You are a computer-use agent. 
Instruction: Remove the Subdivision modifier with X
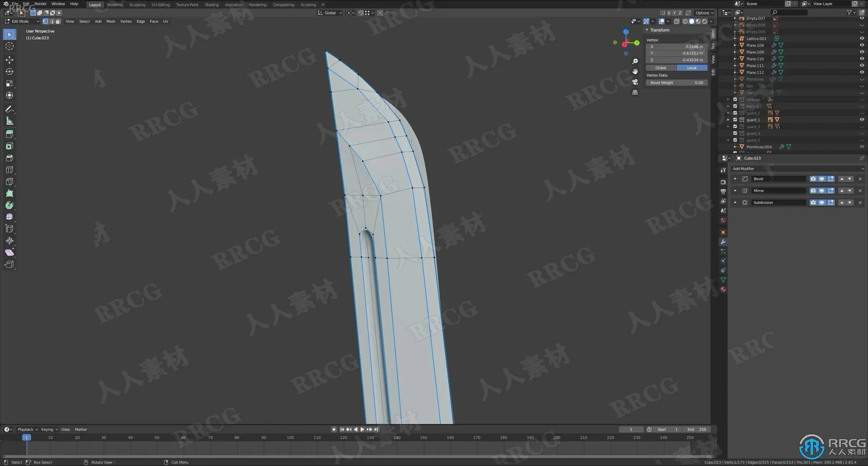click(860, 202)
